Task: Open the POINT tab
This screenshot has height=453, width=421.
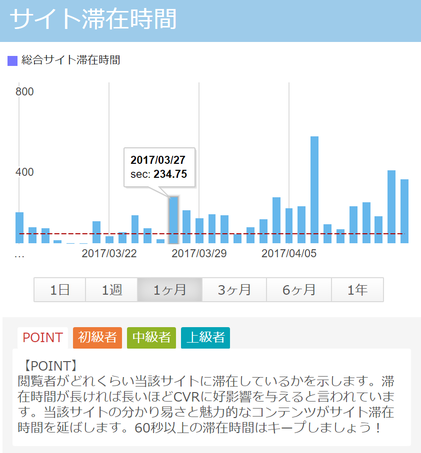Action: [x=43, y=338]
